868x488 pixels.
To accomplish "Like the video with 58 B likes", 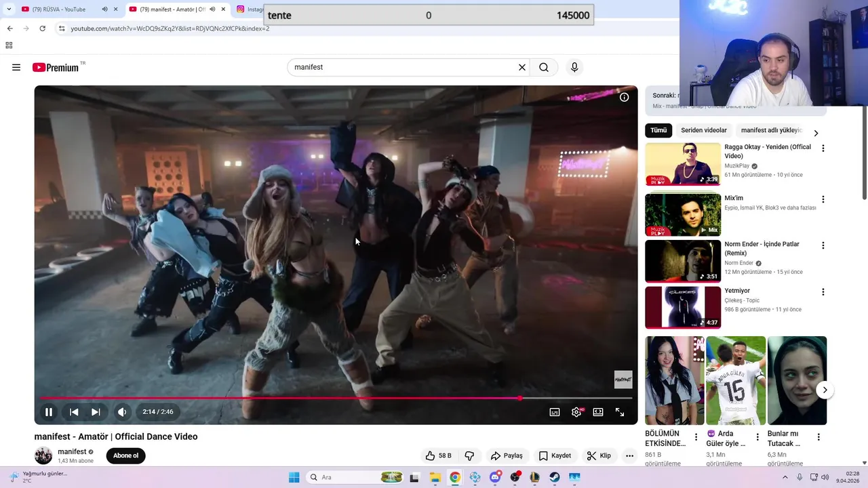I will [438, 455].
